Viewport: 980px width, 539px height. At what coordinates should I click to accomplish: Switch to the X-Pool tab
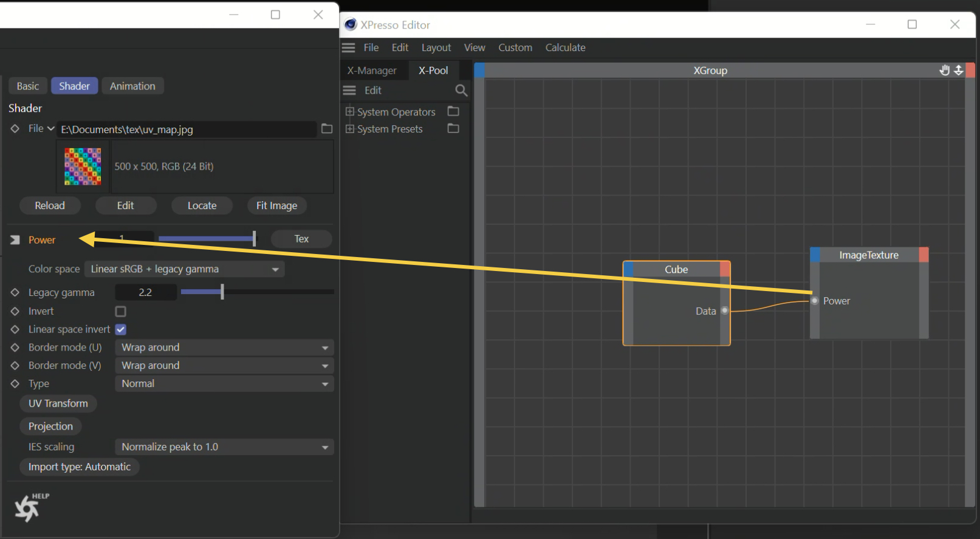click(433, 70)
